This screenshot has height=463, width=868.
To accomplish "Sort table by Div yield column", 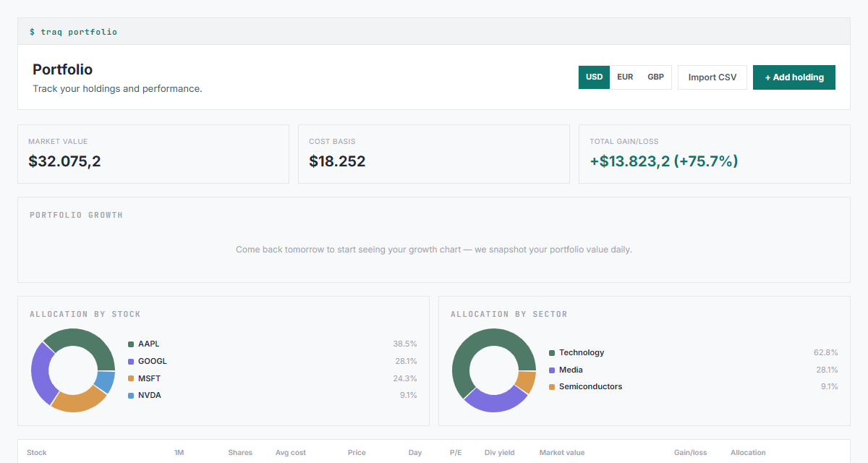I will coord(500,453).
